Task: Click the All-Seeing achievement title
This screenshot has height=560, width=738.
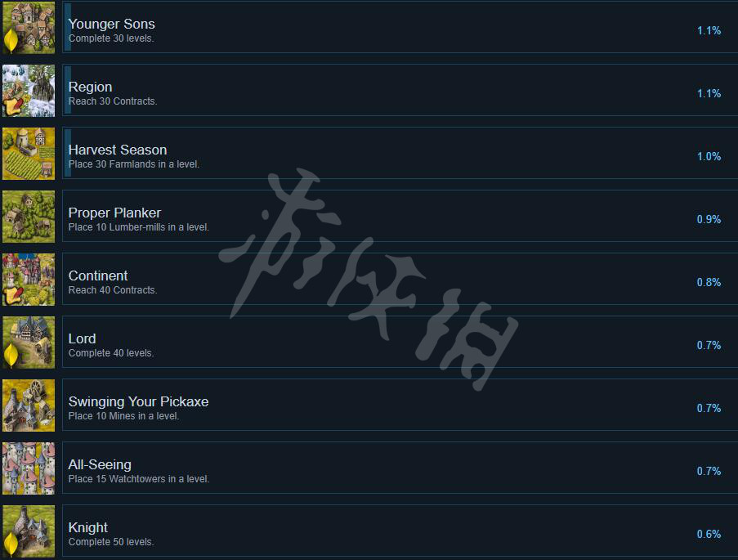Action: point(100,465)
